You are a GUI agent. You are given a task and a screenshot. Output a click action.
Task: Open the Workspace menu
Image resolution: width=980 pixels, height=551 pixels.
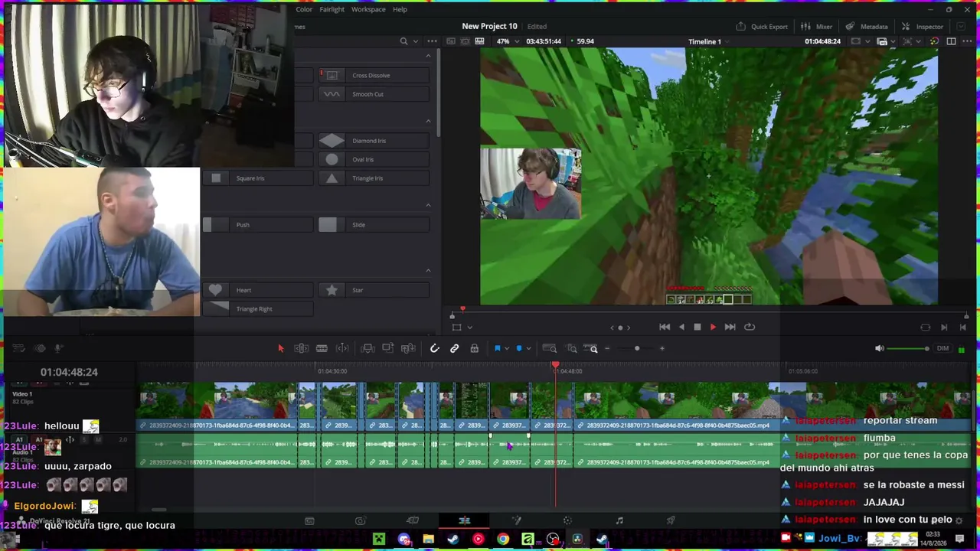pos(368,9)
